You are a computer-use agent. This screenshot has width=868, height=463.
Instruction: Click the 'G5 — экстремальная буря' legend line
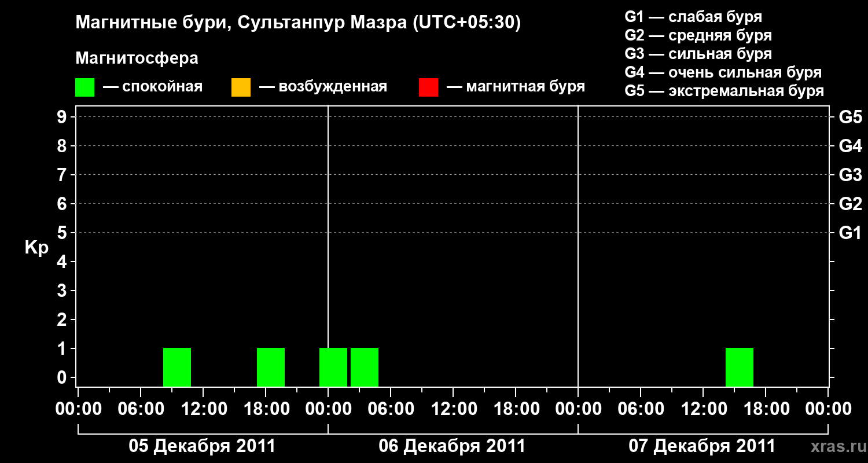[724, 91]
